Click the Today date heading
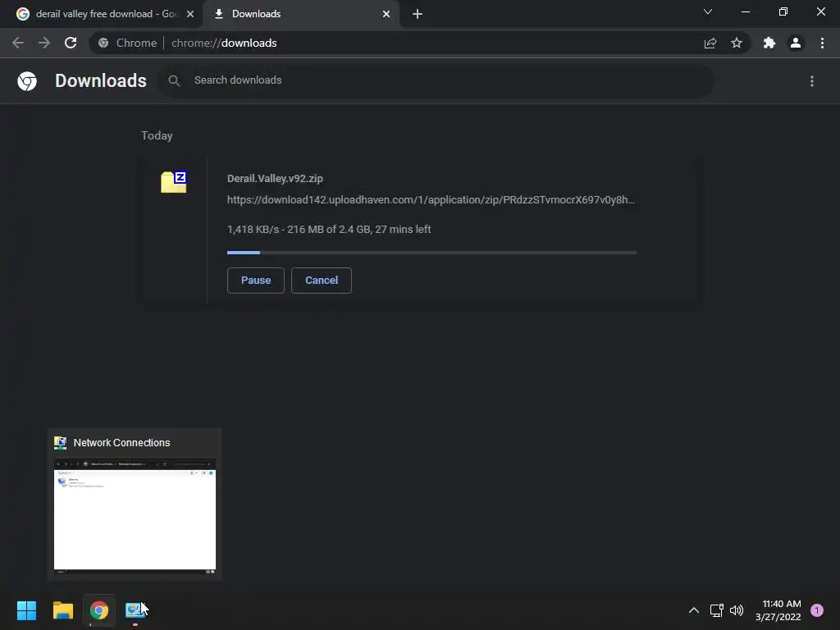This screenshot has width=840, height=630. click(x=157, y=135)
